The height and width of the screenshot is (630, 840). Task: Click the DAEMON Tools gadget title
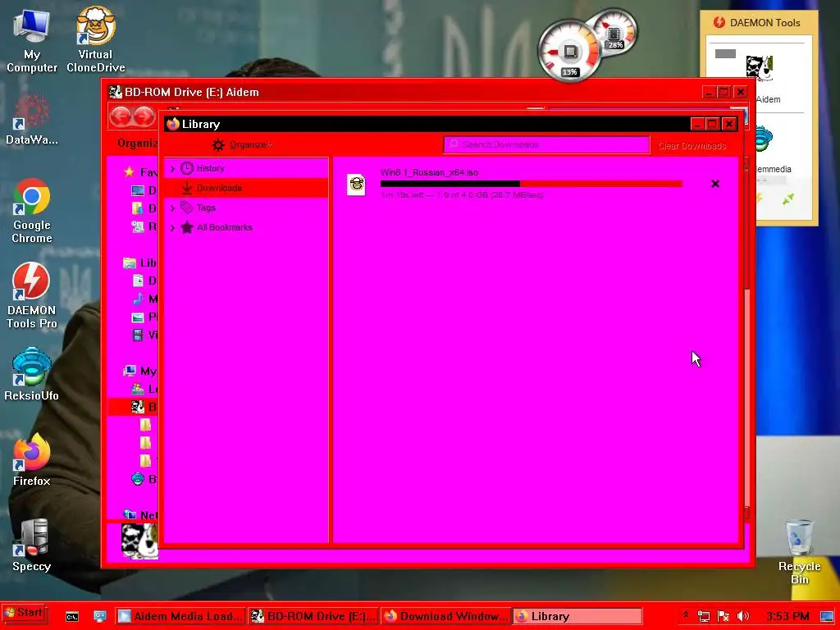pyautogui.click(x=765, y=22)
